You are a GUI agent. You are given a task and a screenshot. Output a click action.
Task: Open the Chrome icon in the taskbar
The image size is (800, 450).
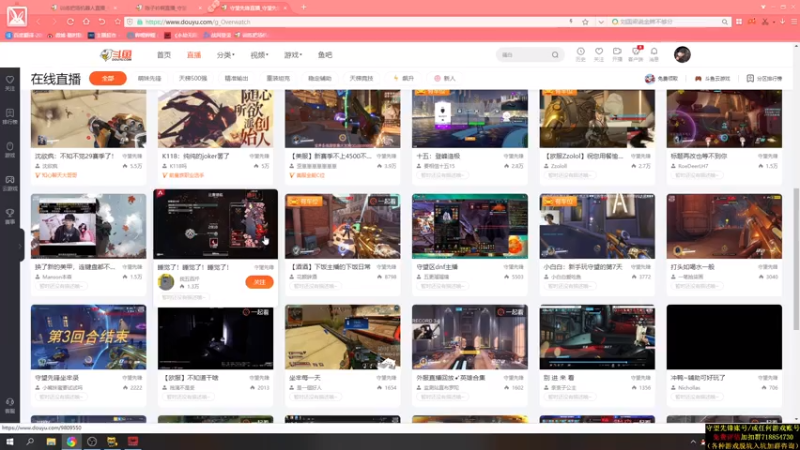(71, 442)
